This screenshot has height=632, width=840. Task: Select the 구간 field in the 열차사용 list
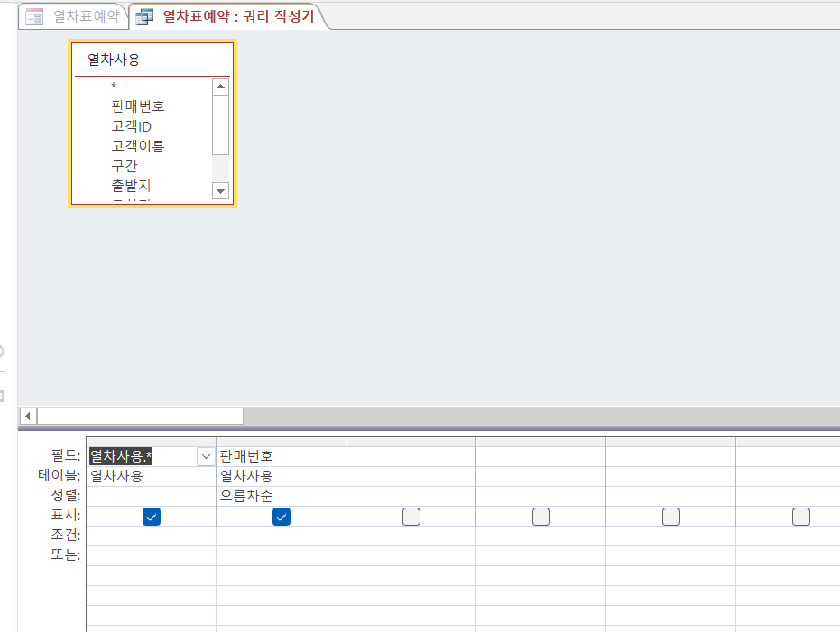pos(125,166)
